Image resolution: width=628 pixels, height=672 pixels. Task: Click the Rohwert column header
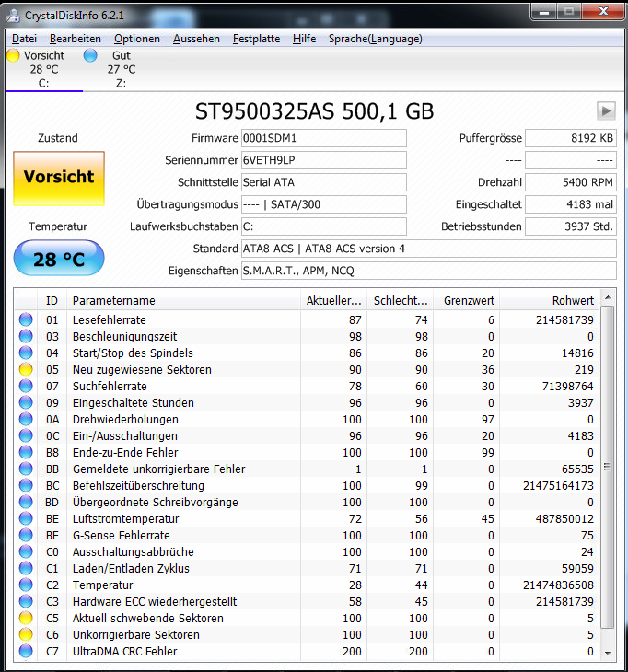(x=550, y=300)
